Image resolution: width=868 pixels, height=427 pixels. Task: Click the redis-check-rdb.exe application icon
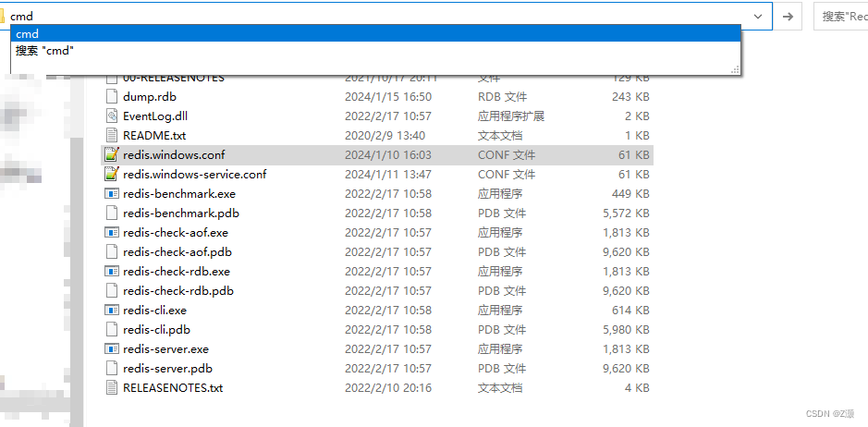tap(113, 272)
